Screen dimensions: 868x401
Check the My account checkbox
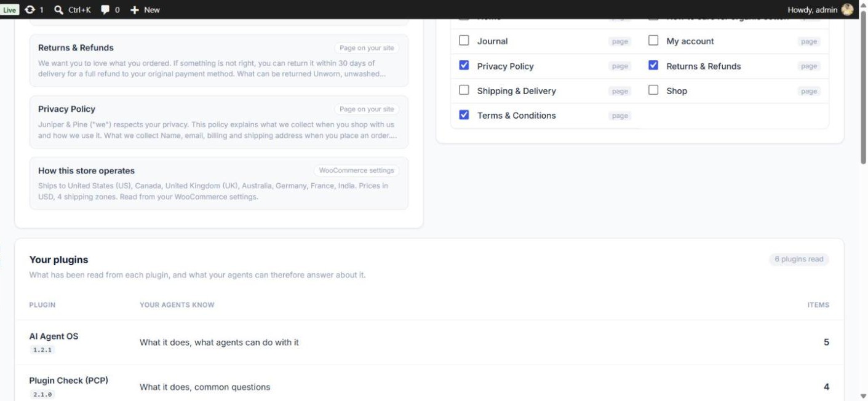click(653, 41)
